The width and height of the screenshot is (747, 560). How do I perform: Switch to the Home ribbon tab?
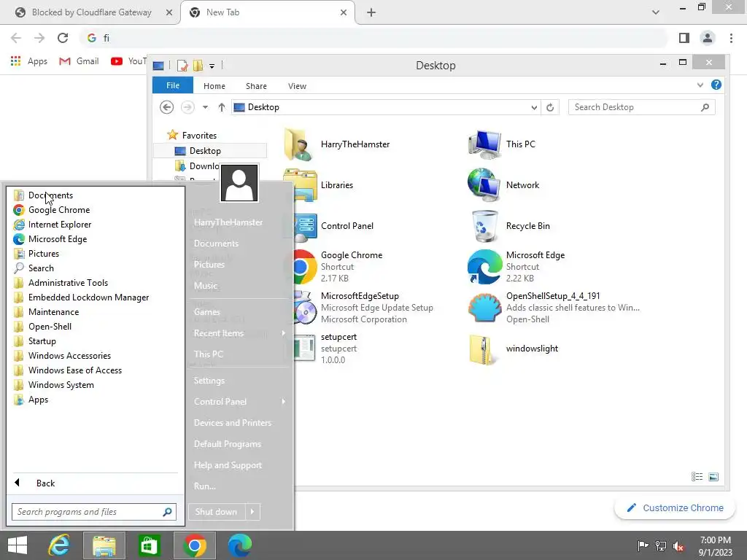214,86
